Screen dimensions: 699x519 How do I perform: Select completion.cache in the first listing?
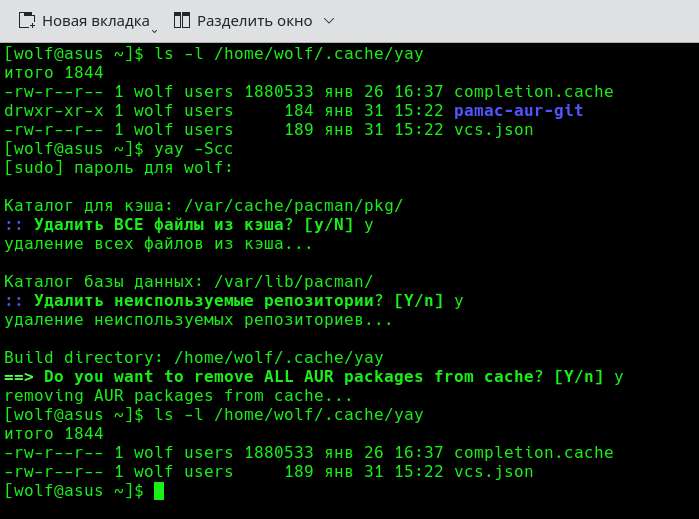tap(533, 92)
